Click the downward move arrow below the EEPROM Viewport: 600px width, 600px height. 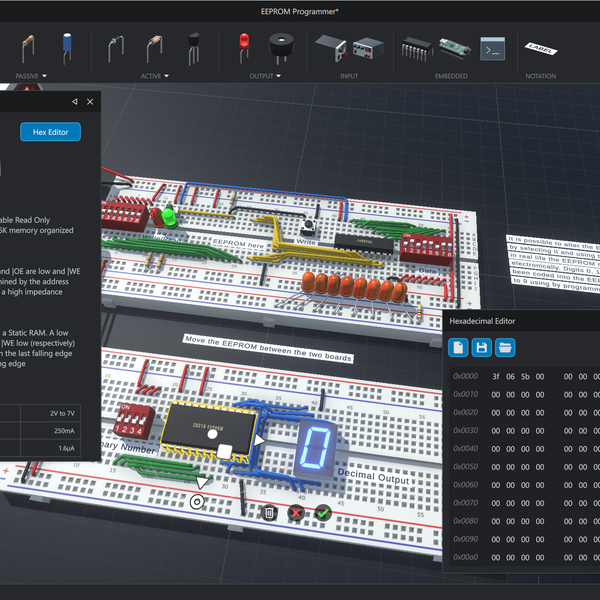[203, 482]
